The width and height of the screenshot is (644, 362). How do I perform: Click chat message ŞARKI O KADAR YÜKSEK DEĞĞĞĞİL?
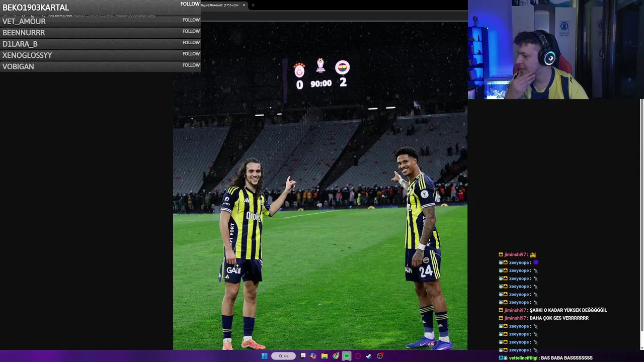pos(568,310)
